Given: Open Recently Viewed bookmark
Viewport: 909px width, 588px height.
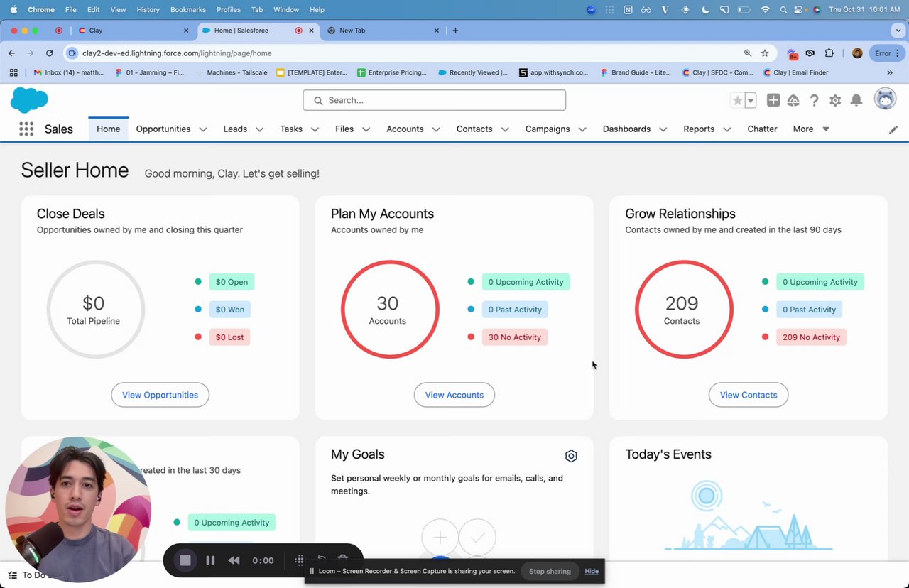Looking at the screenshot, I should tap(473, 72).
